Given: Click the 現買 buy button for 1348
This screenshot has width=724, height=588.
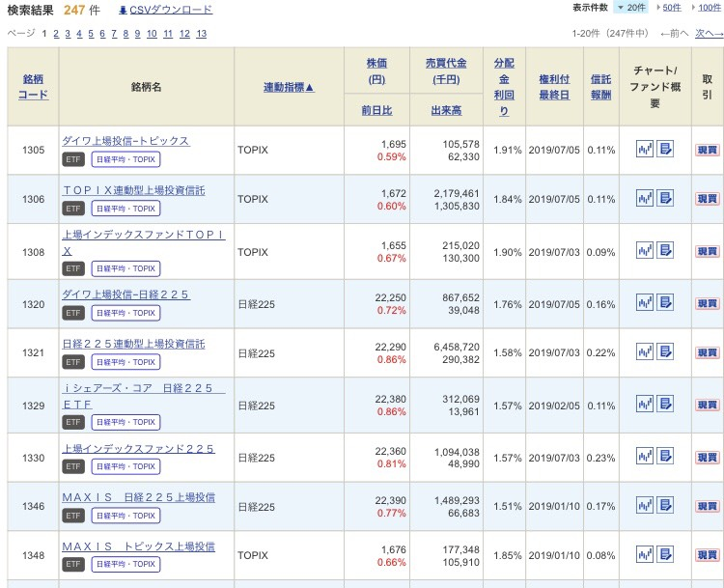Looking at the screenshot, I should pyautogui.click(x=707, y=555).
